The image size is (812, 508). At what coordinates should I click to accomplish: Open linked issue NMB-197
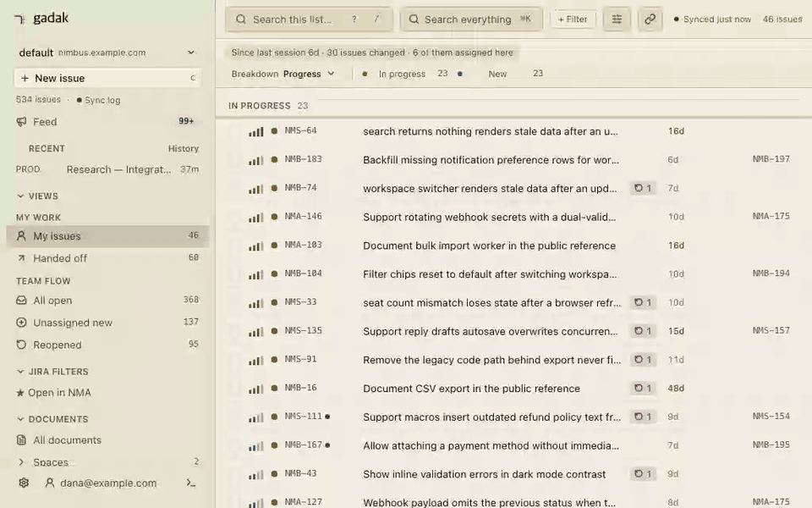[x=771, y=159]
